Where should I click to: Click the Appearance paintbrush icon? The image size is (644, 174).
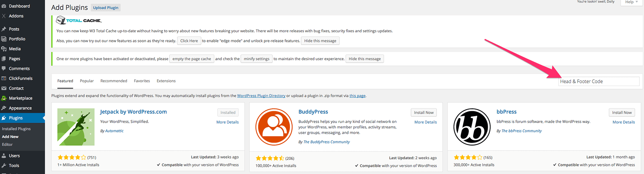[x=4, y=108]
